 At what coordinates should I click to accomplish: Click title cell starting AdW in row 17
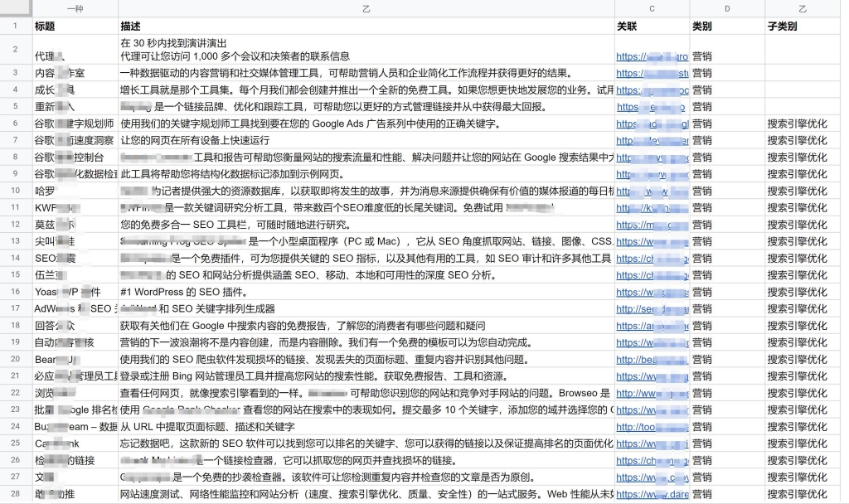[75, 308]
